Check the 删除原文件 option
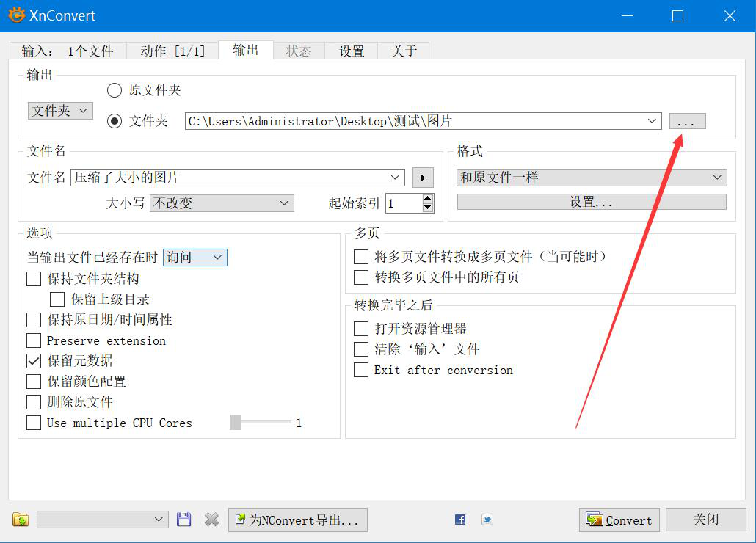This screenshot has width=756, height=543. [34, 402]
